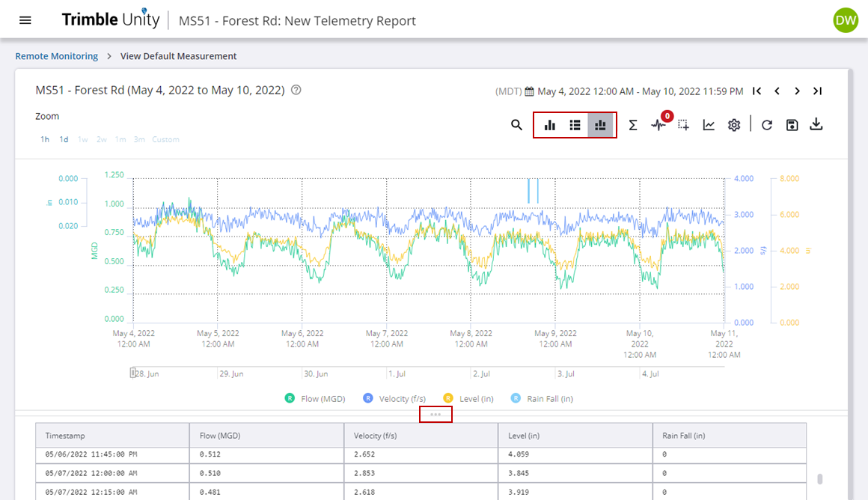Viewport: 868px width, 500px height.
Task: Open the sigma summary statistics tool
Action: [x=633, y=125]
